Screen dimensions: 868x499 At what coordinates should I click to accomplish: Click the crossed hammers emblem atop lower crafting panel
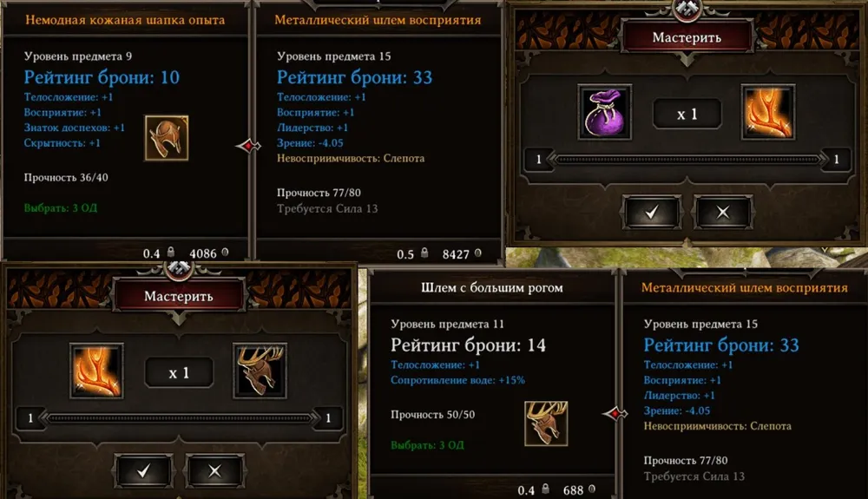[179, 269]
